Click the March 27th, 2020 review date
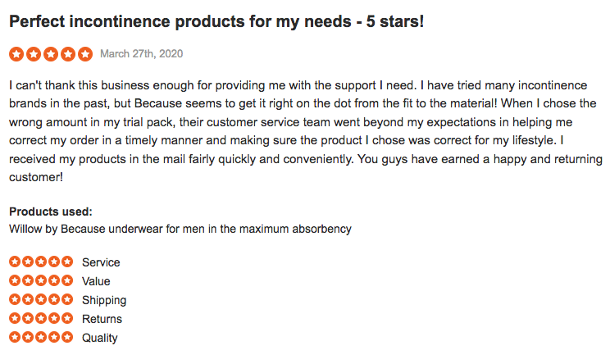610x364 pixels. 141,54
